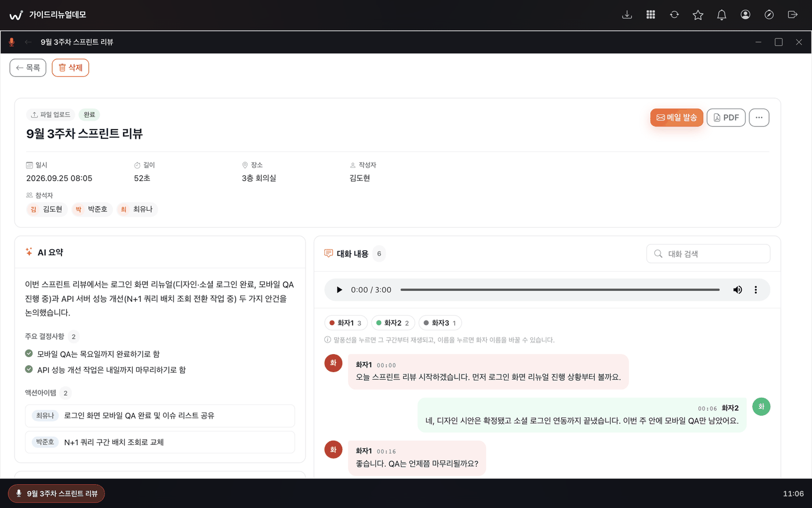Click action item assigned to 최유나
Screen dimensions: 812x508
coord(160,416)
